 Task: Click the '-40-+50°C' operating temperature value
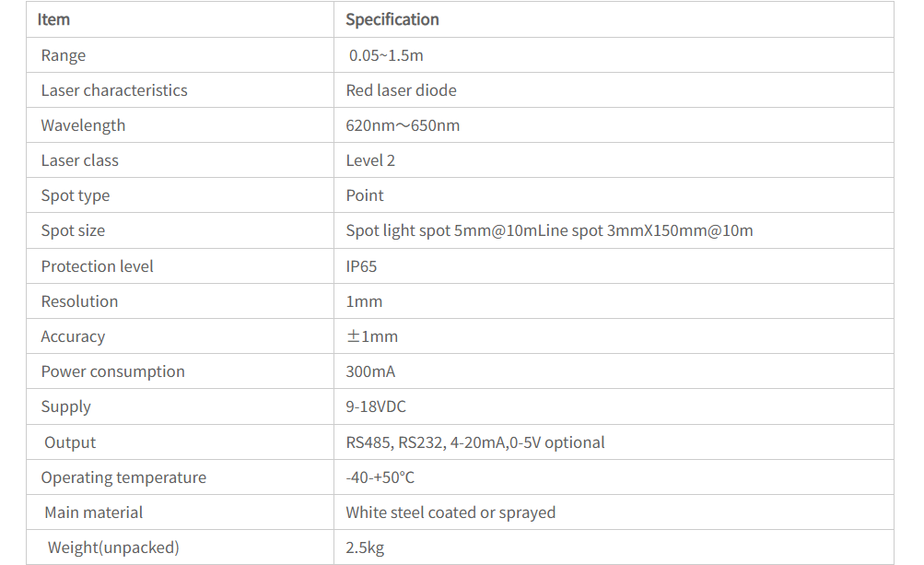(x=380, y=477)
